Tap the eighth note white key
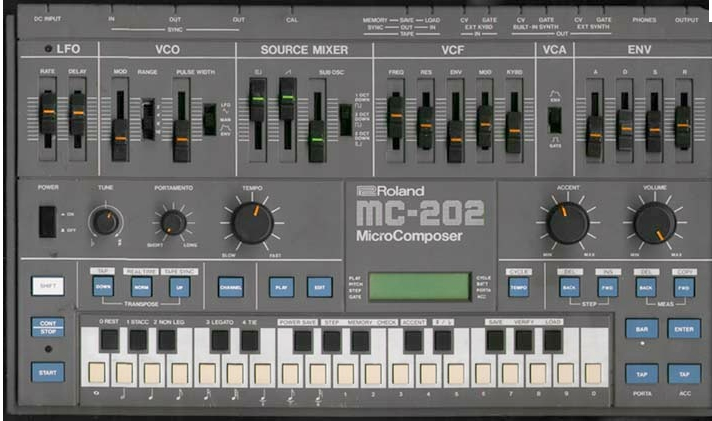Viewport: 712px width, 421px height. point(179,372)
